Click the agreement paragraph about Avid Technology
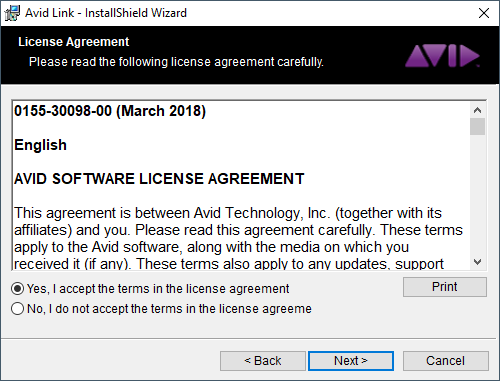The image size is (500, 381). [238, 238]
